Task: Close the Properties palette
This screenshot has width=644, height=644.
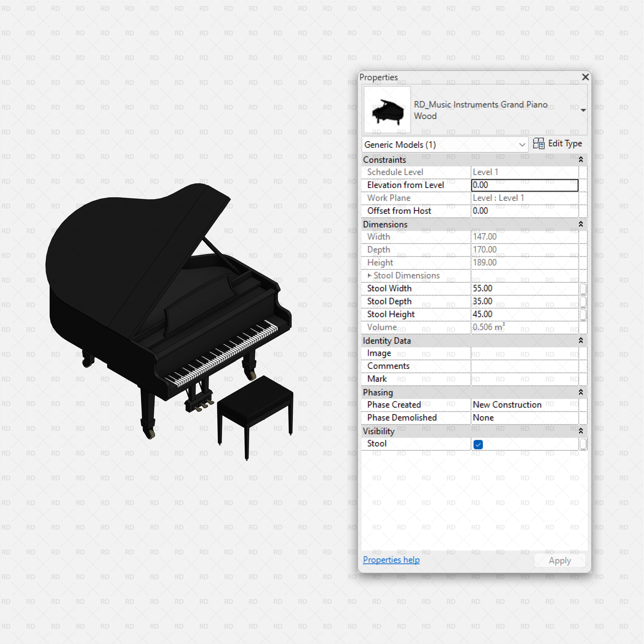Action: (x=585, y=77)
